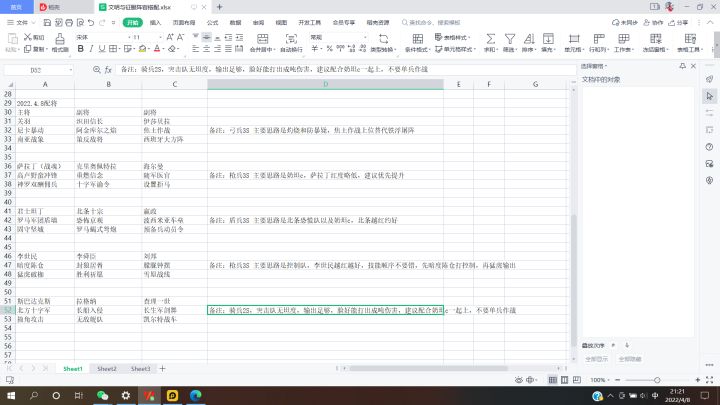The height and width of the screenshot is (405, 720).
Task: Open the font name dropdown
Action: [x=129, y=37]
